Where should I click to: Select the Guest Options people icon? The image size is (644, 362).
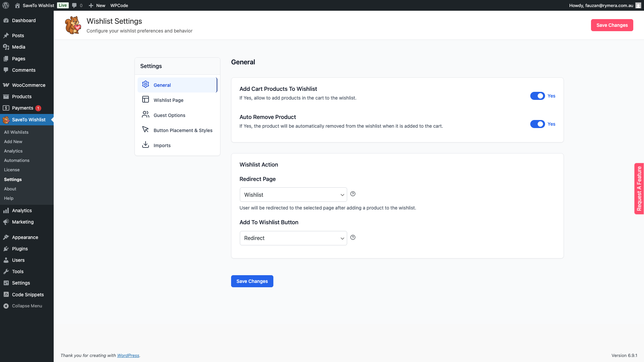(x=145, y=114)
